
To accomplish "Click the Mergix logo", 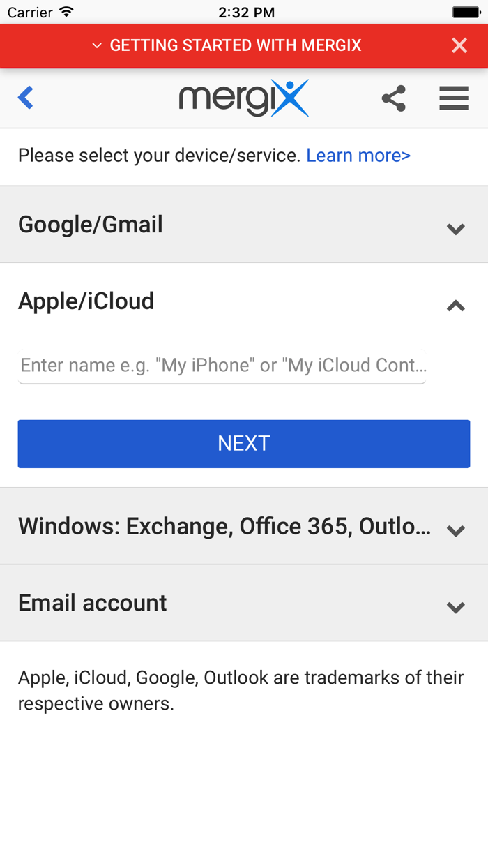I will tap(244, 98).
